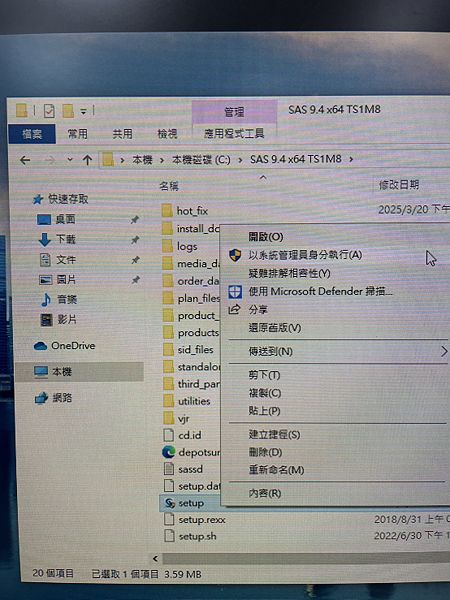Click the Up arrow navigation button
The height and width of the screenshot is (600, 450).
(x=88, y=160)
